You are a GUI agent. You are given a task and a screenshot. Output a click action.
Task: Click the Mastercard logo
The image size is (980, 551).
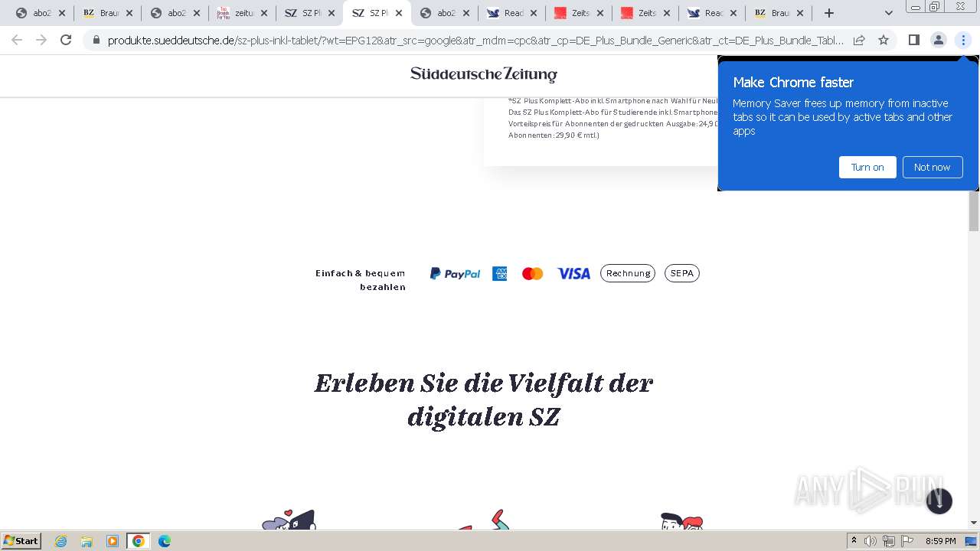532,273
